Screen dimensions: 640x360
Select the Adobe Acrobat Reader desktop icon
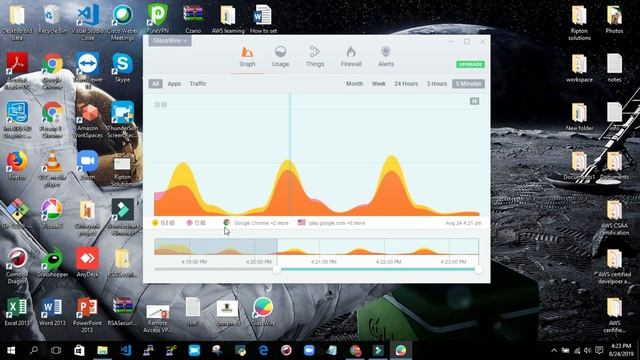coord(17,70)
